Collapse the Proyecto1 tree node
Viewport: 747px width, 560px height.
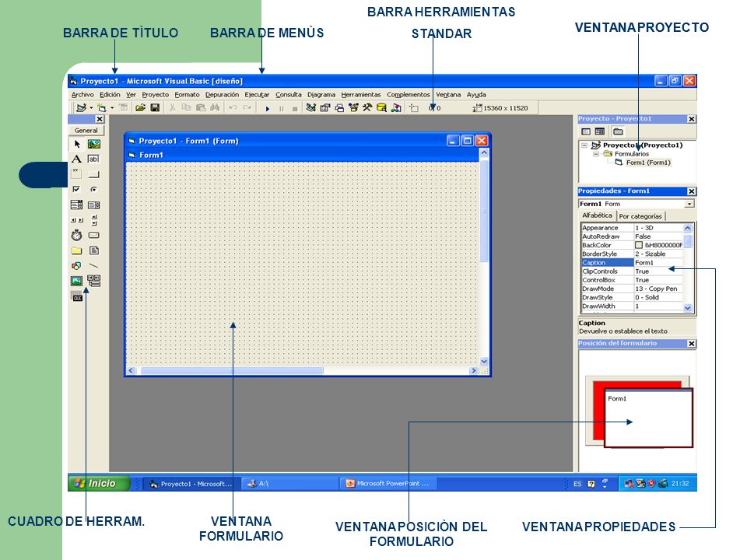(584, 145)
